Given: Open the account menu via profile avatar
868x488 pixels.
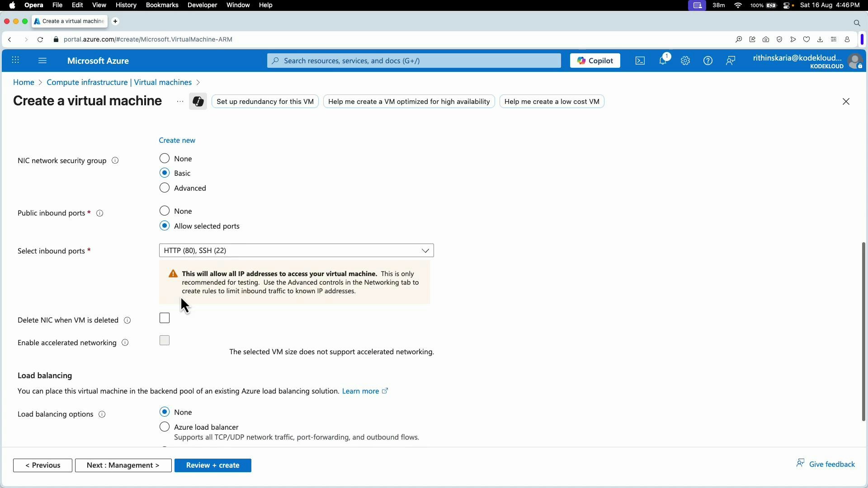Looking at the screenshot, I should pos(854,61).
